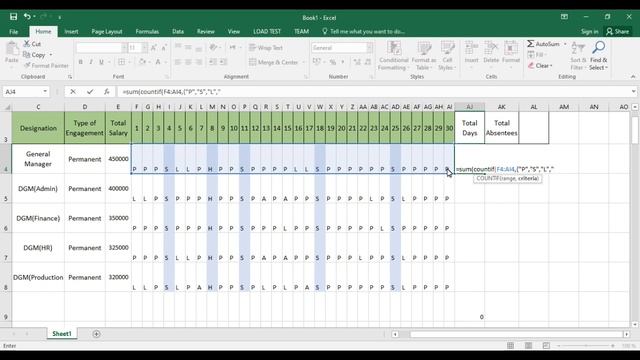Toggle Wrap Text option
The height and width of the screenshot is (360, 640).
[x=266, y=48]
